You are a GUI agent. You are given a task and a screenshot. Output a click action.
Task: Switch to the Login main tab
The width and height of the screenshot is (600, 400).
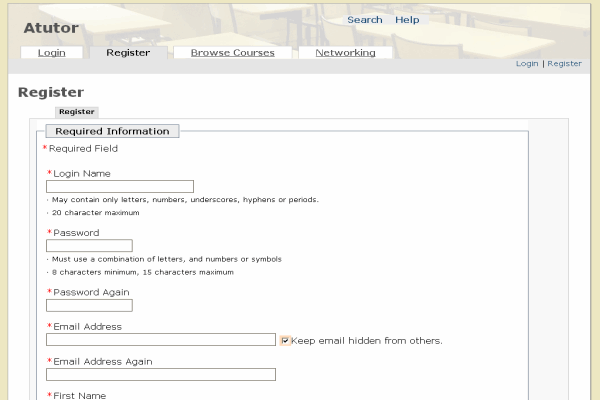52,53
